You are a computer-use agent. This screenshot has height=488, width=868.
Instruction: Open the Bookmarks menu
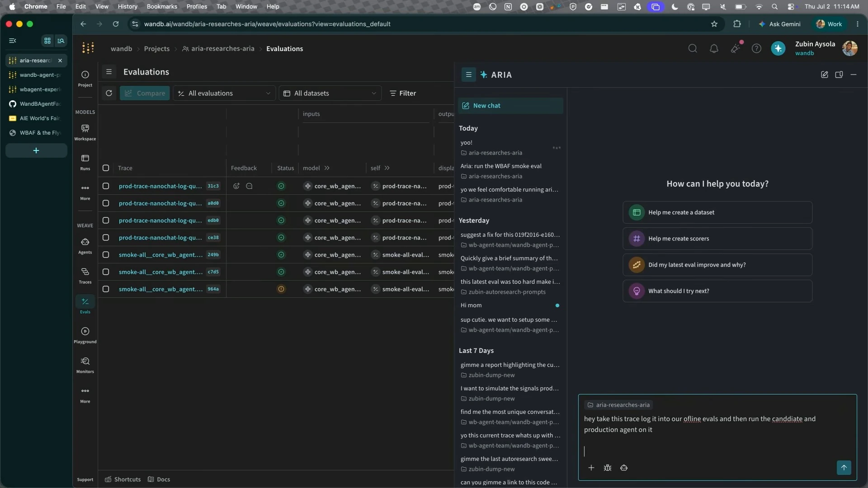pos(162,6)
